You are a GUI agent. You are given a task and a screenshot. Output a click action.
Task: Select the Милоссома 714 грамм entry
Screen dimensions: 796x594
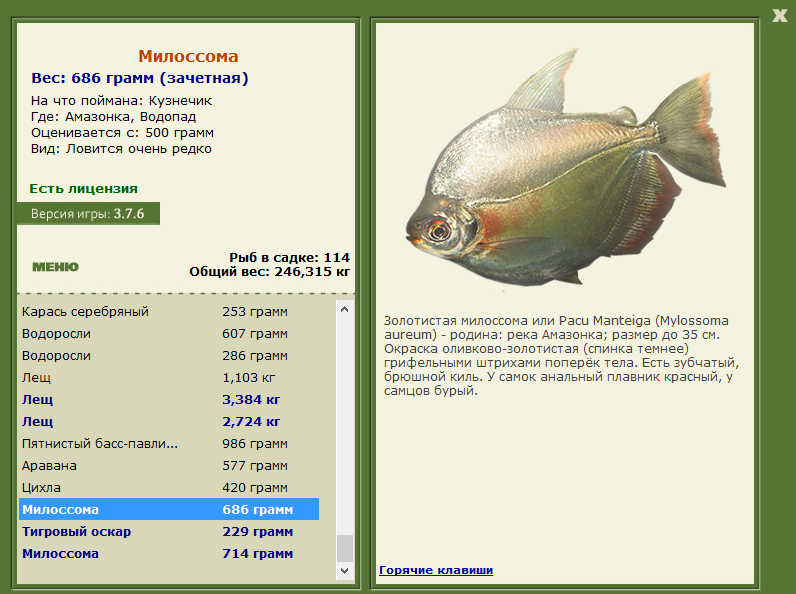pos(169,553)
